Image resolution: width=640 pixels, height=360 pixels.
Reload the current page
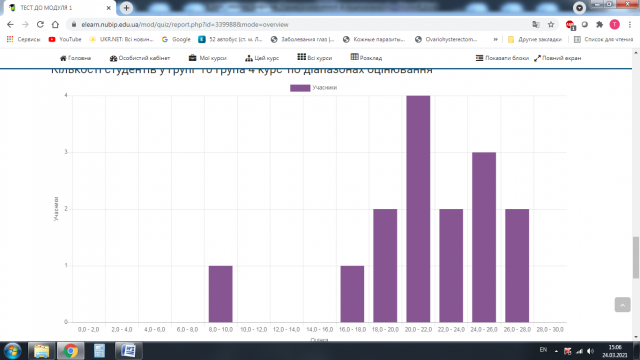coord(40,24)
